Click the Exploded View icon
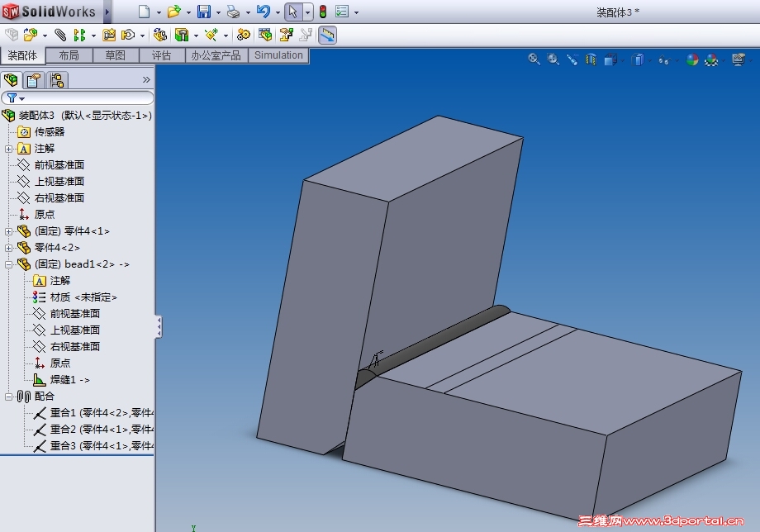This screenshot has height=532, width=760. tap(287, 35)
